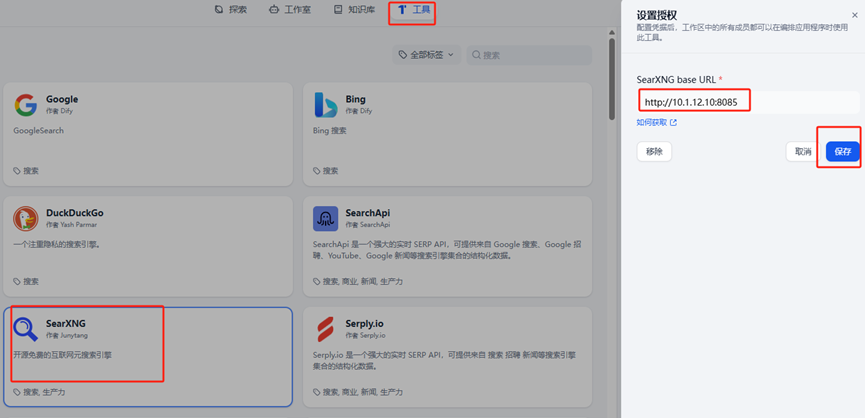Click '作者 SearchApi' author text
This screenshot has width=865, height=418.
point(368,224)
